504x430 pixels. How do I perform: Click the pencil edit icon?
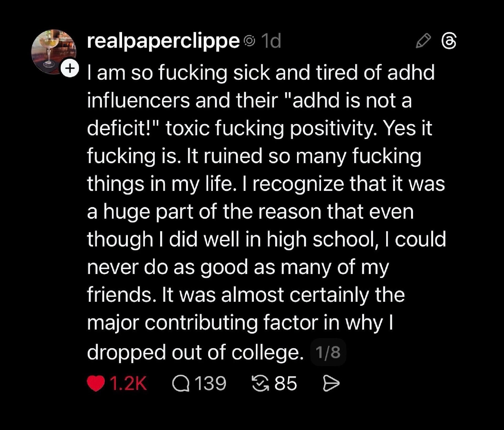click(x=423, y=41)
